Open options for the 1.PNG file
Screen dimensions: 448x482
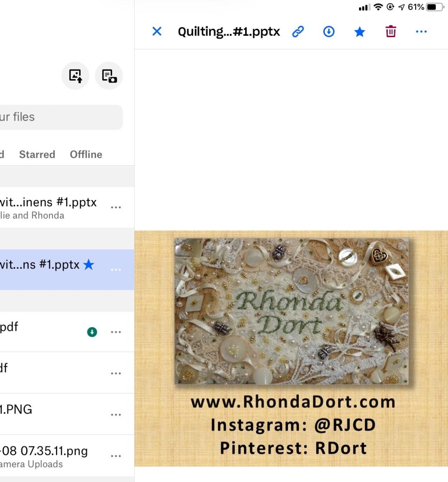(116, 415)
